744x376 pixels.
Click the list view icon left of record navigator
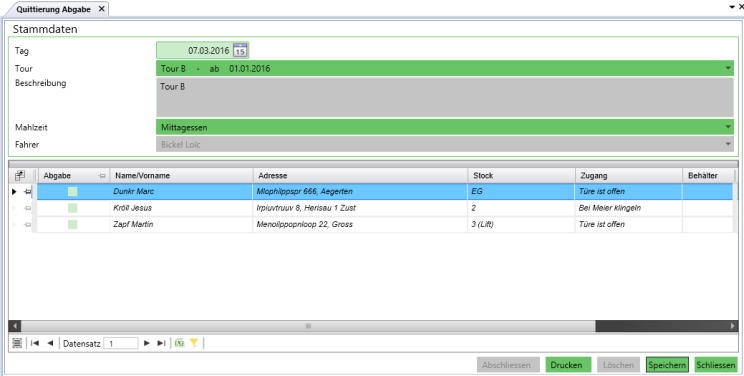(x=17, y=343)
